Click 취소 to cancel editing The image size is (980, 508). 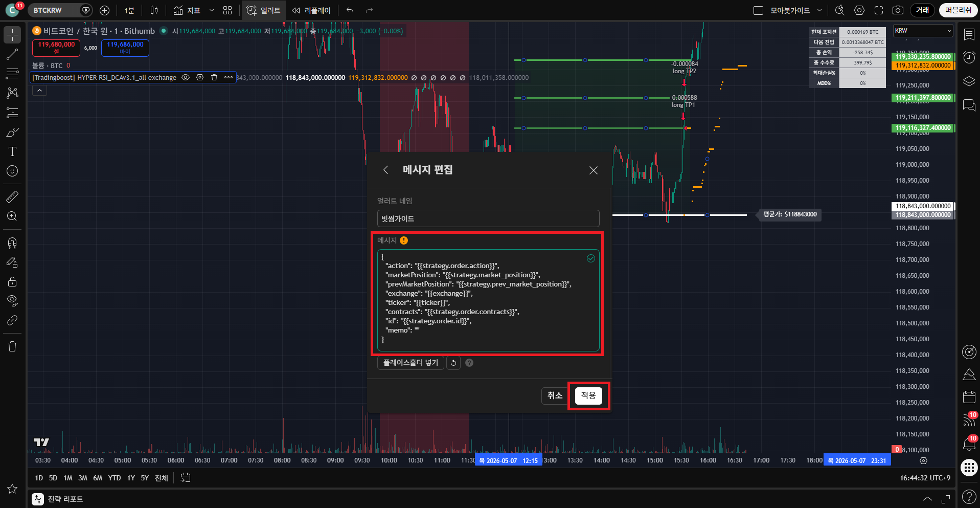(555, 395)
